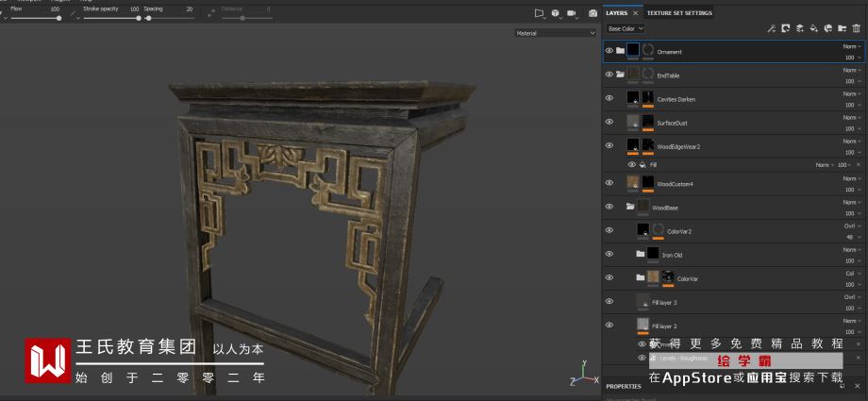Switch to the Layers tab
This screenshot has height=401, width=868.
pyautogui.click(x=617, y=13)
